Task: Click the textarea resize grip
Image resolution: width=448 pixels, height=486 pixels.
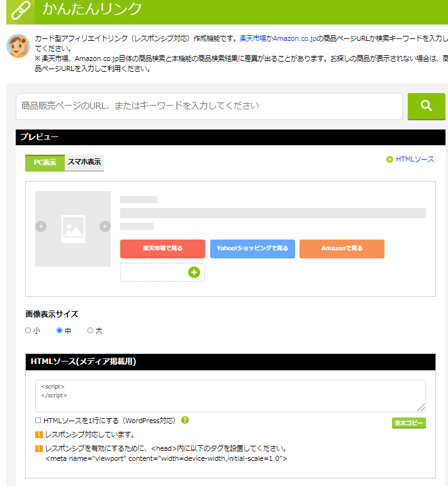Action: pos(421,407)
